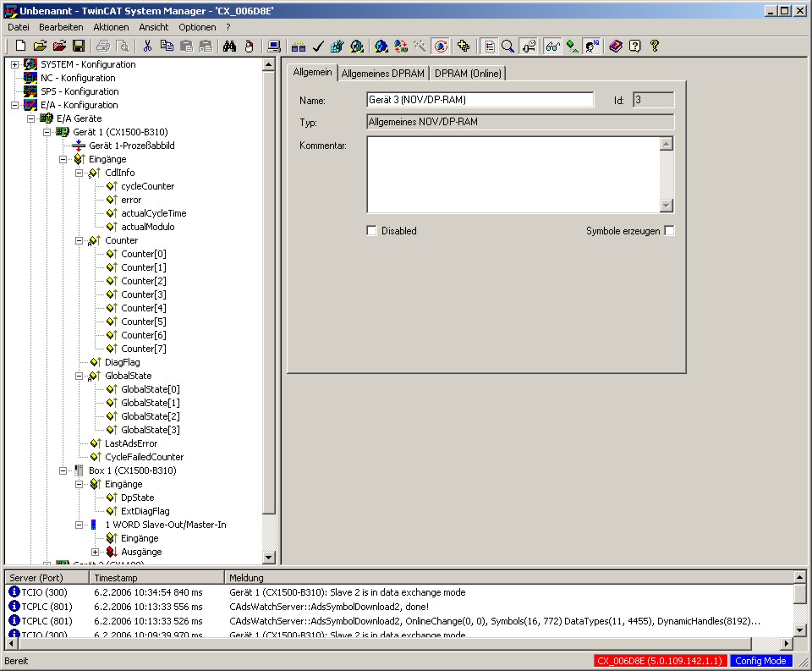Collapse Gerät 1 (CX1500-B310) node
This screenshot has width=812, height=671.
(47, 132)
